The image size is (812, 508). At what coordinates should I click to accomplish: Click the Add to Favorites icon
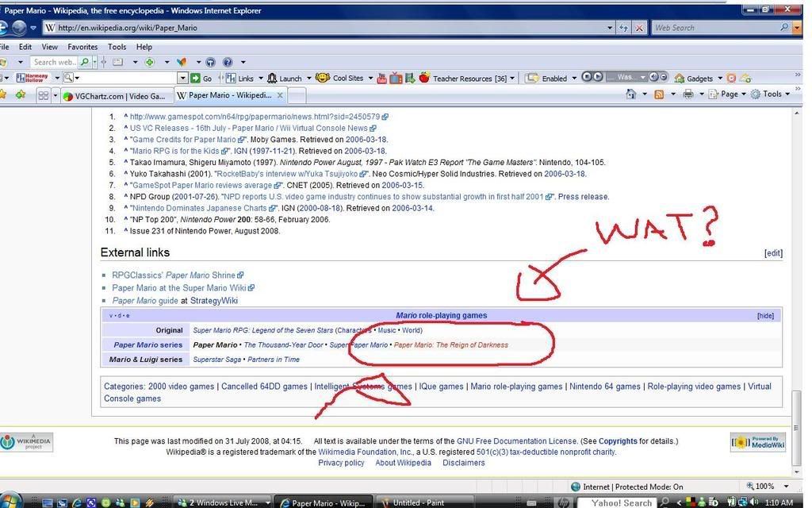(20, 94)
